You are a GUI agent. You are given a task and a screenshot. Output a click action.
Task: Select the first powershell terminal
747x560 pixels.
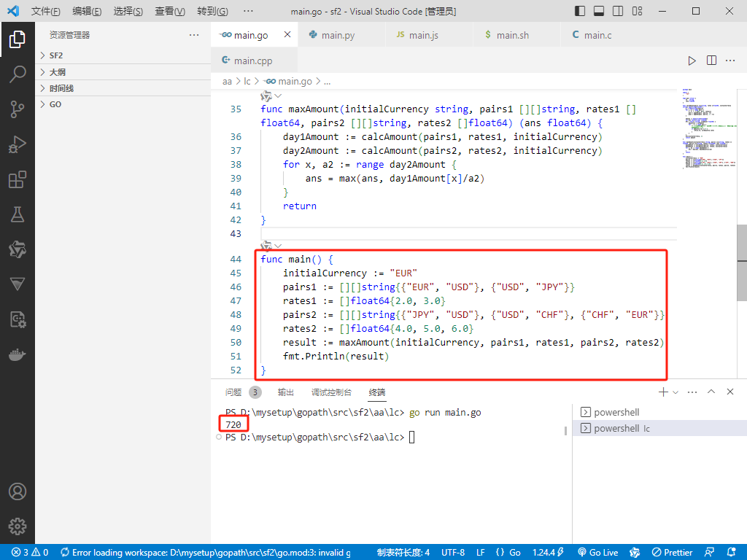[659, 412]
